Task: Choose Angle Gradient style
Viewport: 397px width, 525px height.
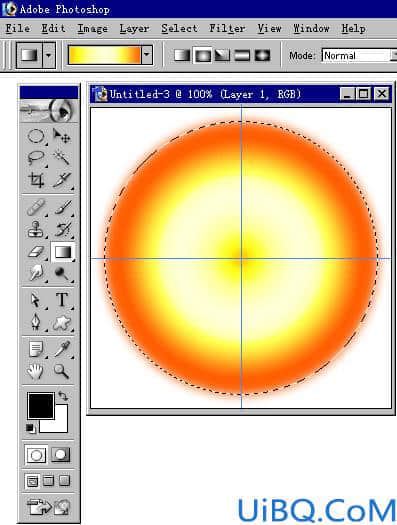Action: tap(222, 55)
